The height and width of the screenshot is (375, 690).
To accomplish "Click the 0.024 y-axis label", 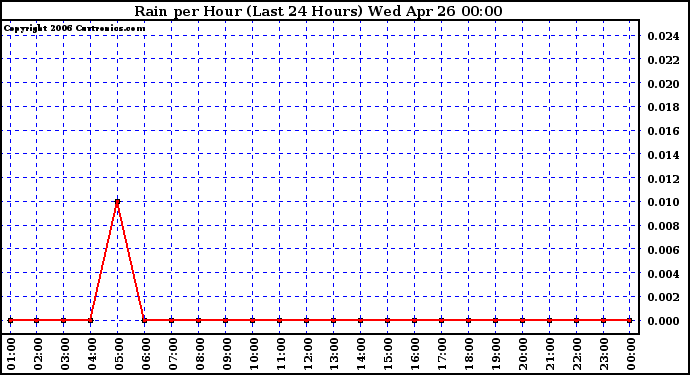I will click(663, 36).
